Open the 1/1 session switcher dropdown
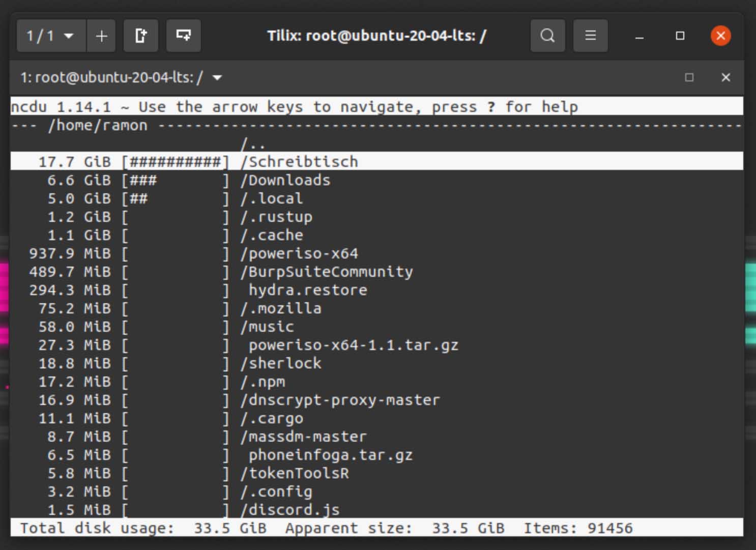This screenshot has width=756, height=550. (51, 36)
